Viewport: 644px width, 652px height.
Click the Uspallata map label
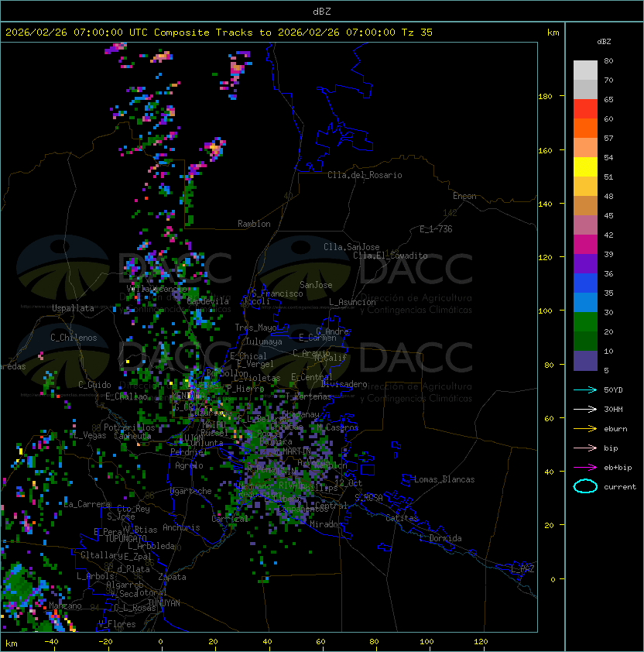73,308
